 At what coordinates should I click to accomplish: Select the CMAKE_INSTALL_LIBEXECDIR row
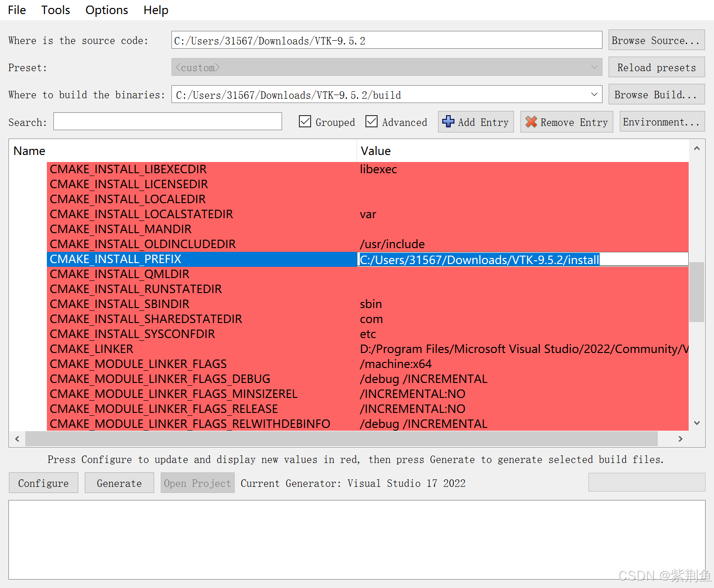[368, 169]
